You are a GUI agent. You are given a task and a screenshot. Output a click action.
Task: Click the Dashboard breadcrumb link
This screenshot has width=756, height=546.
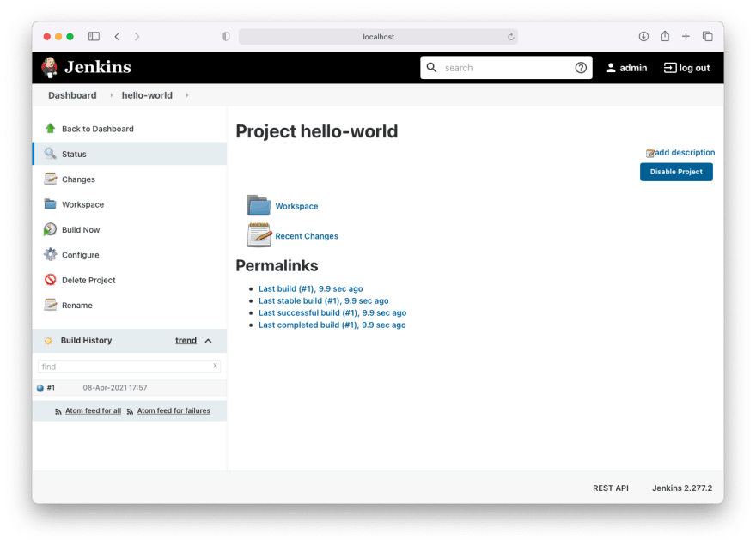72,95
